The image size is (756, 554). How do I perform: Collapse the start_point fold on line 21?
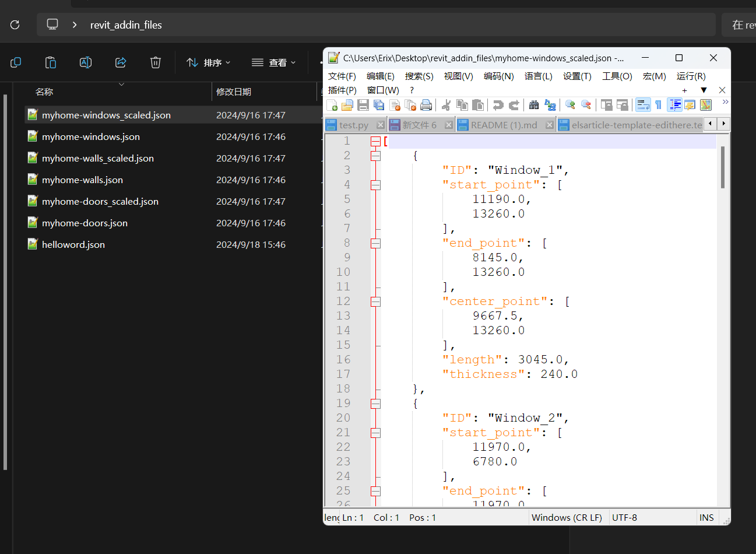pos(375,433)
